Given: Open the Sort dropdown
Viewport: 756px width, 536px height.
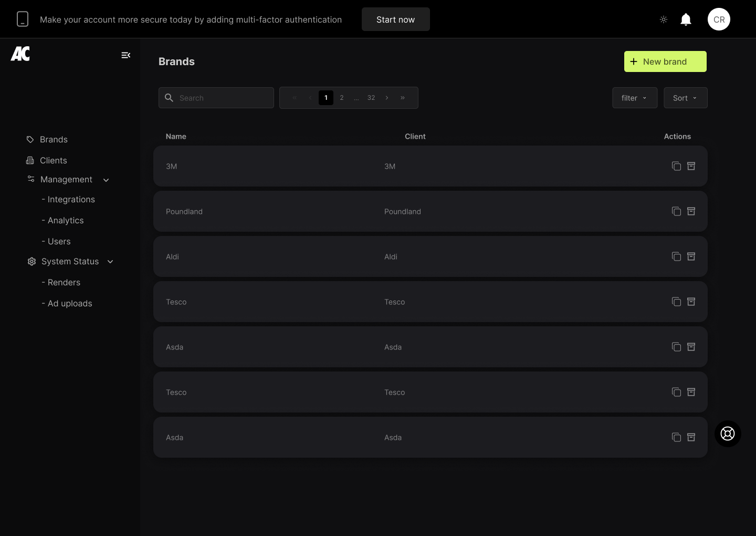Looking at the screenshot, I should click(x=685, y=98).
